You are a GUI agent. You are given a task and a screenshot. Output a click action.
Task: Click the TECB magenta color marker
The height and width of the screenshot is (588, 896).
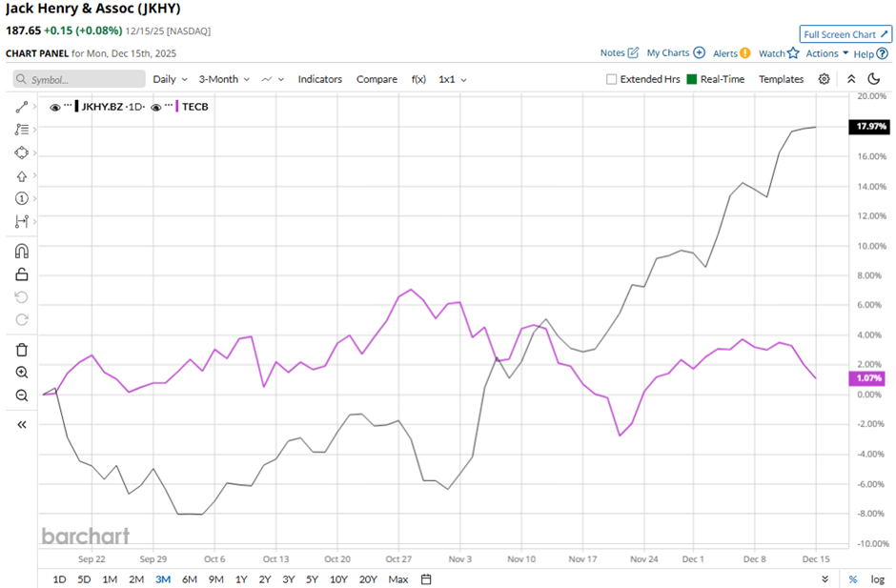[177, 107]
